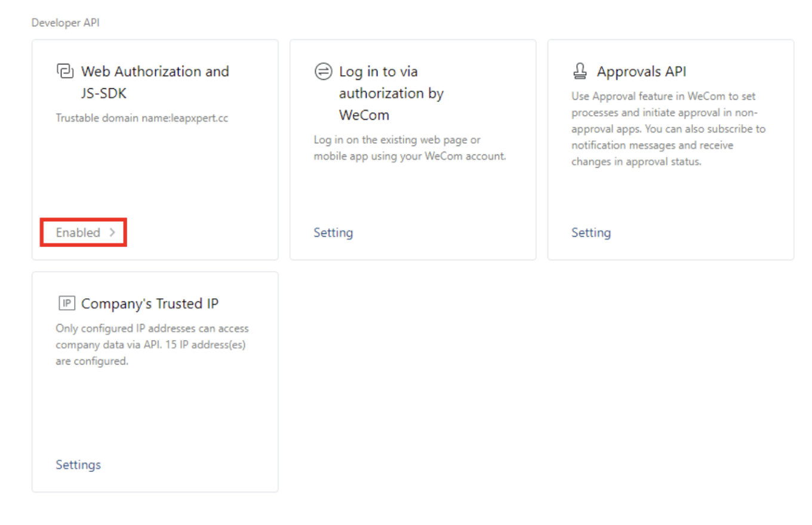Screen dimensions: 812x525
Task: Expand the chevron next to Enabled
Action: 112,233
